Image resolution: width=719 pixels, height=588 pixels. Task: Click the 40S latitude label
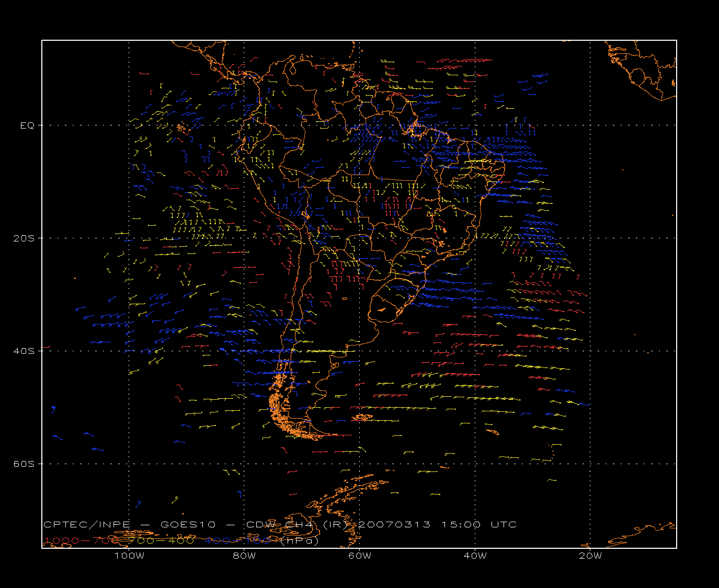click(24, 351)
